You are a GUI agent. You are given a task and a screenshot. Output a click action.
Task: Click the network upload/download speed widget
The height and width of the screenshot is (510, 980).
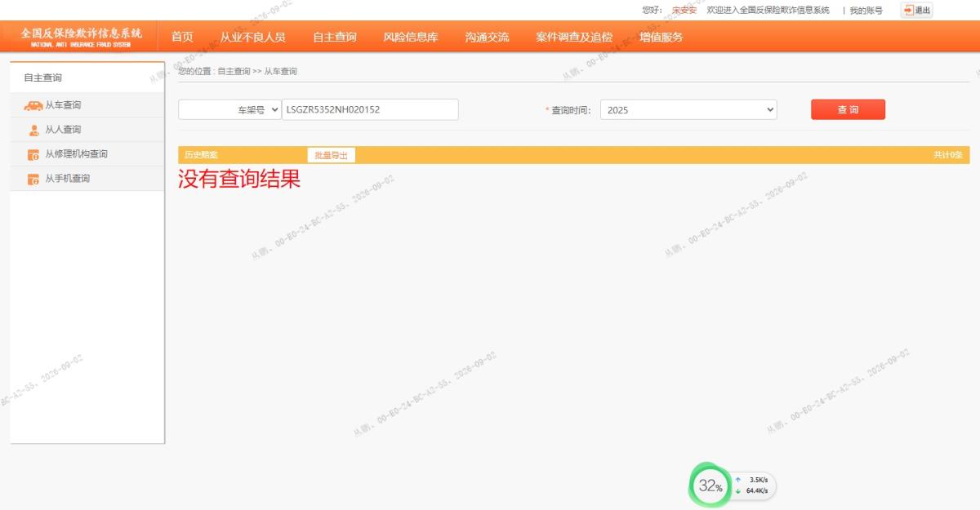pyautogui.click(x=751, y=486)
